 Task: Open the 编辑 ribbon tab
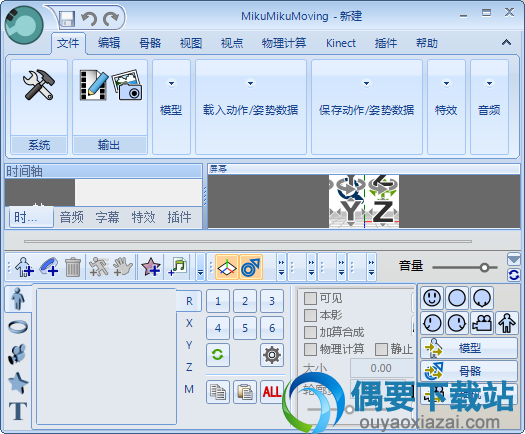[x=109, y=43]
